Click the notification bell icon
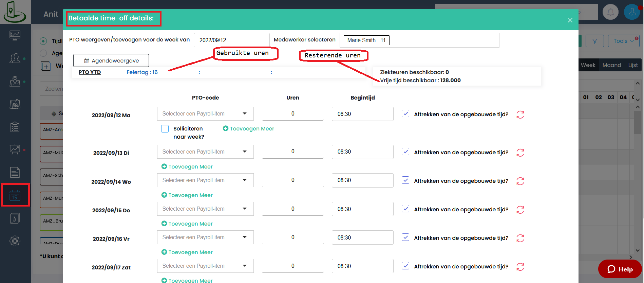The width and height of the screenshot is (644, 283). pyautogui.click(x=610, y=12)
